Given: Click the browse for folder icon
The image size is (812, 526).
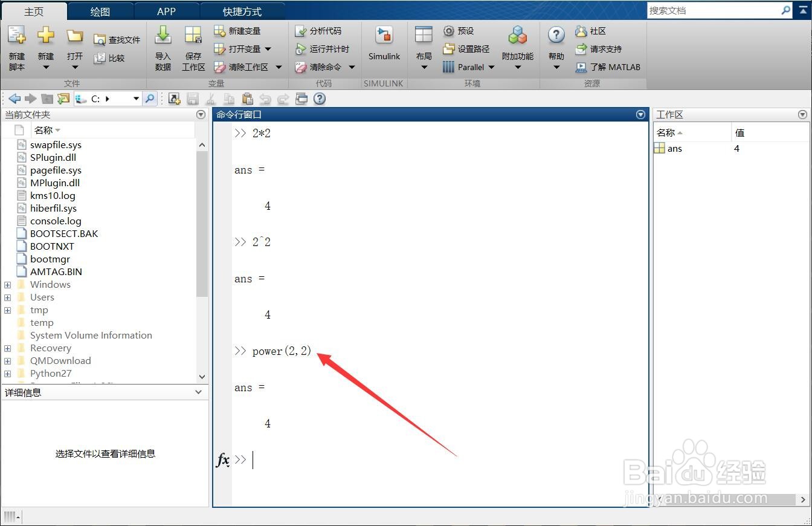Looking at the screenshot, I should 63,99.
